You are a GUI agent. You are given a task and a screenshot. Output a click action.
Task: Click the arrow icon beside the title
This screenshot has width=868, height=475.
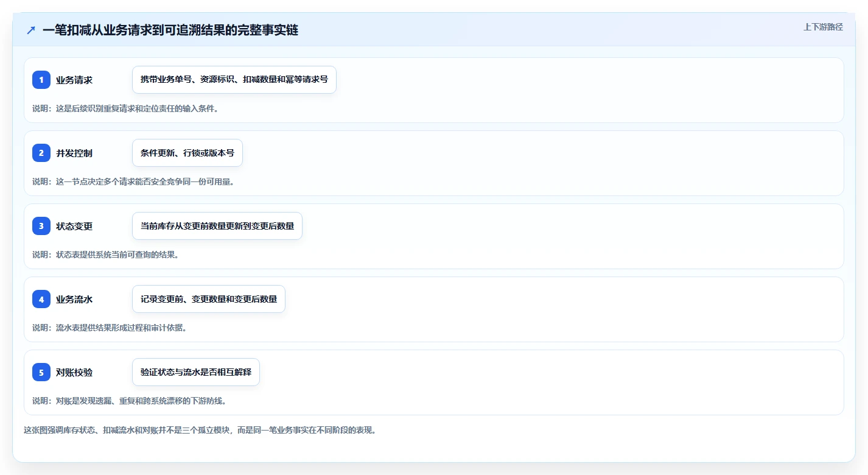[31, 30]
